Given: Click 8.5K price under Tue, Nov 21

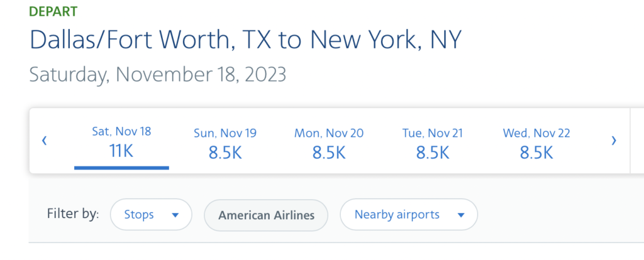Looking at the screenshot, I should [x=433, y=153].
